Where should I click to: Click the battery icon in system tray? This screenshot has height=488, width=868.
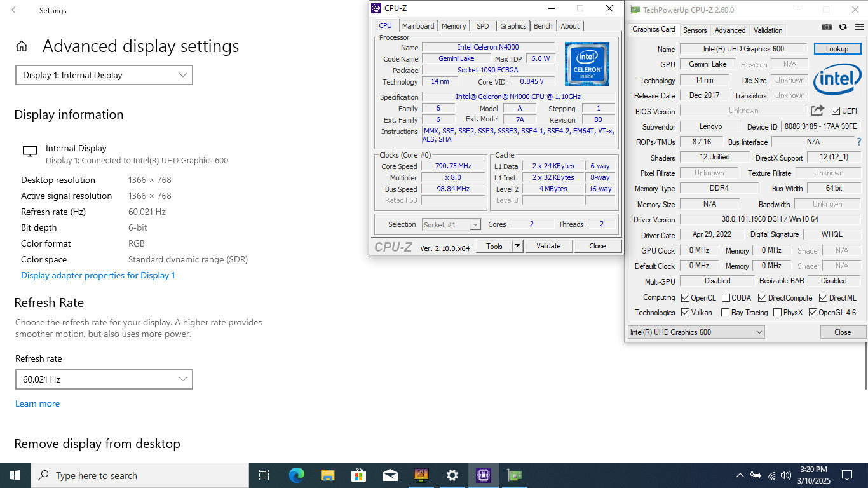756,475
